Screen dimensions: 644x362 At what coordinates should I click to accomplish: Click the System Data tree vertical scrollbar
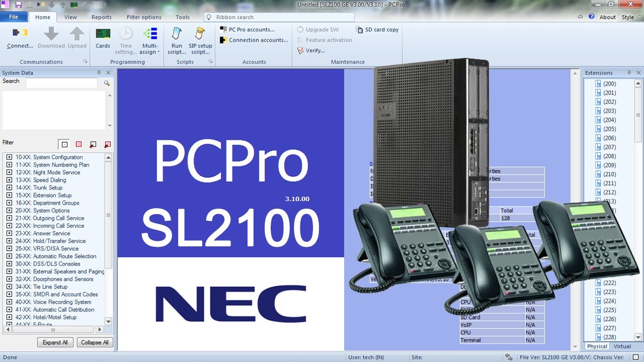[108, 239]
